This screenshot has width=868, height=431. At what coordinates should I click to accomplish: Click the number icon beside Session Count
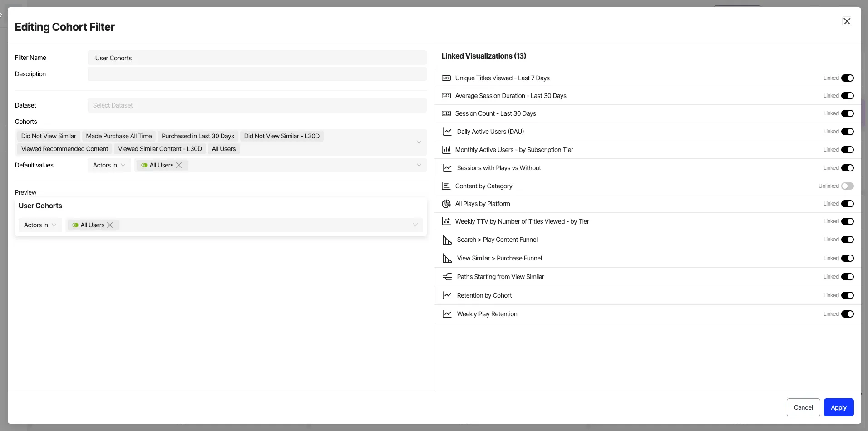point(446,113)
